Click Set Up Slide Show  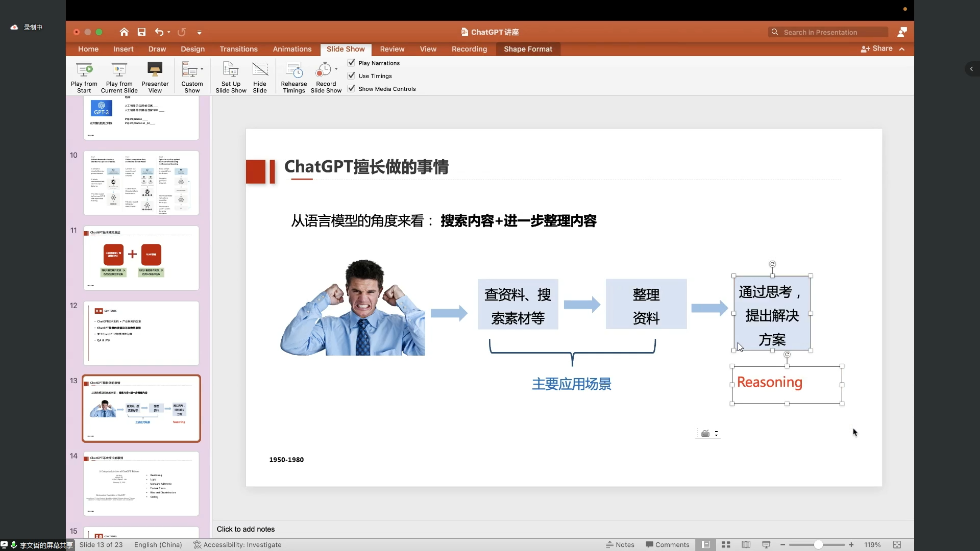(231, 77)
